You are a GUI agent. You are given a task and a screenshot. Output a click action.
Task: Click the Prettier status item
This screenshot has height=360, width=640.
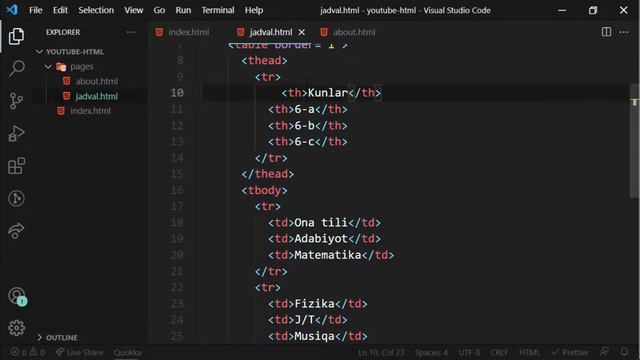570,352
